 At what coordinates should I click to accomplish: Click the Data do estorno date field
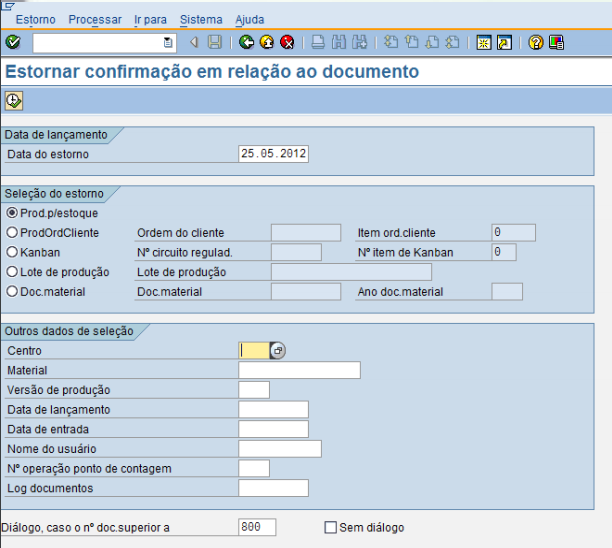click(273, 154)
